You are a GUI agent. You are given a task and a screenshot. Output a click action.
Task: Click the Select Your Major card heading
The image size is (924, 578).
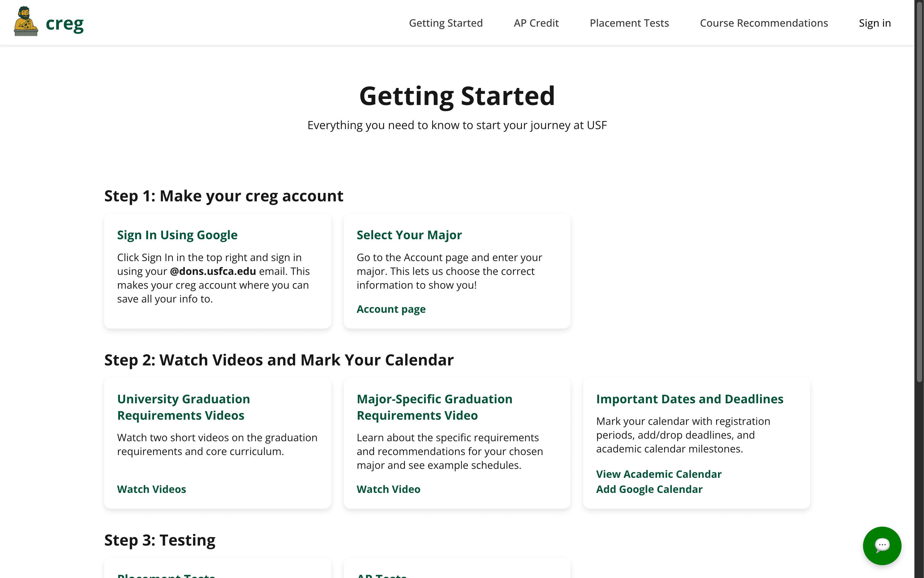409,235
